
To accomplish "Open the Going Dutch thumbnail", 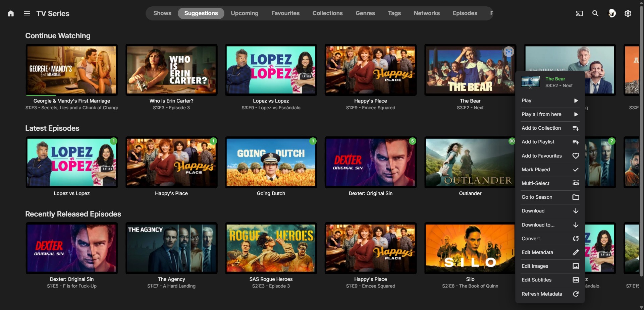I will click(x=271, y=162).
